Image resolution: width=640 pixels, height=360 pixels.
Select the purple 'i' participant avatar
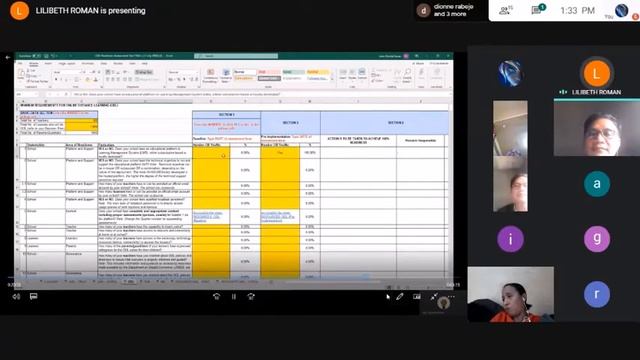pos(510,239)
